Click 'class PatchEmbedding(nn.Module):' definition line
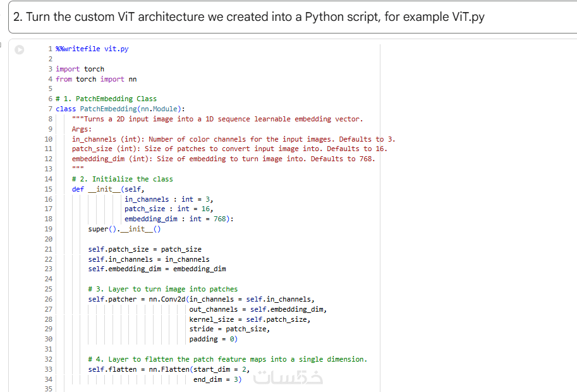 click(120, 109)
